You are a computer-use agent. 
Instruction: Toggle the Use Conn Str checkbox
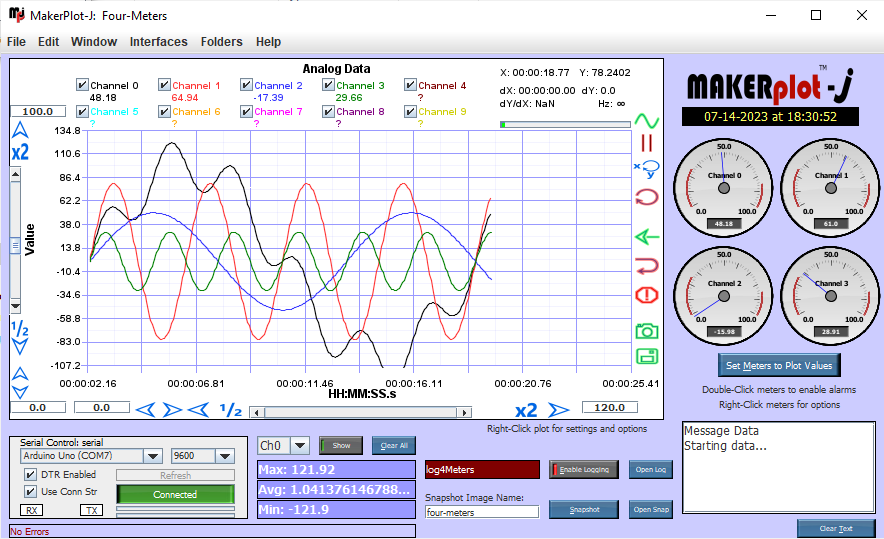30,492
